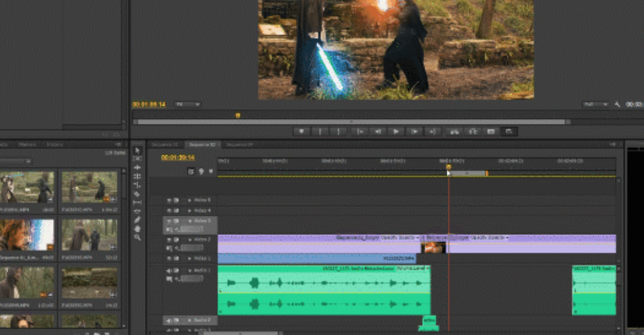Expand the Video 1 track
This screenshot has height=335, width=644.
tap(190, 258)
